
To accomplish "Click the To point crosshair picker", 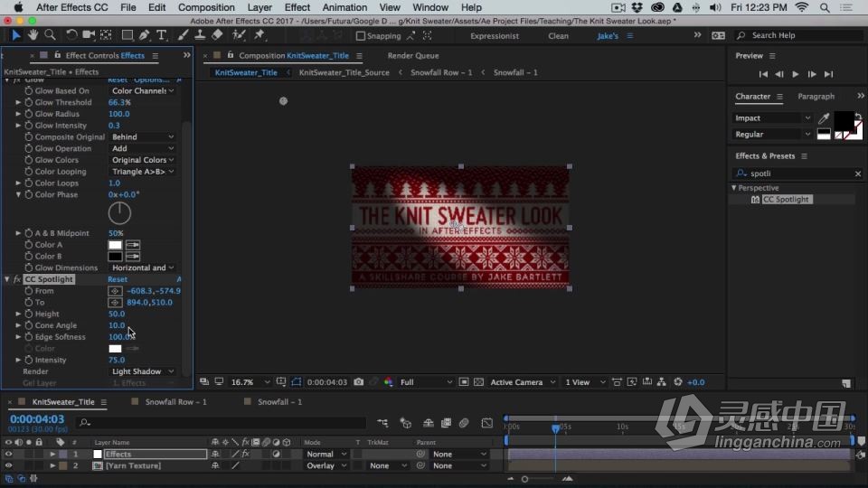I will coord(115,303).
